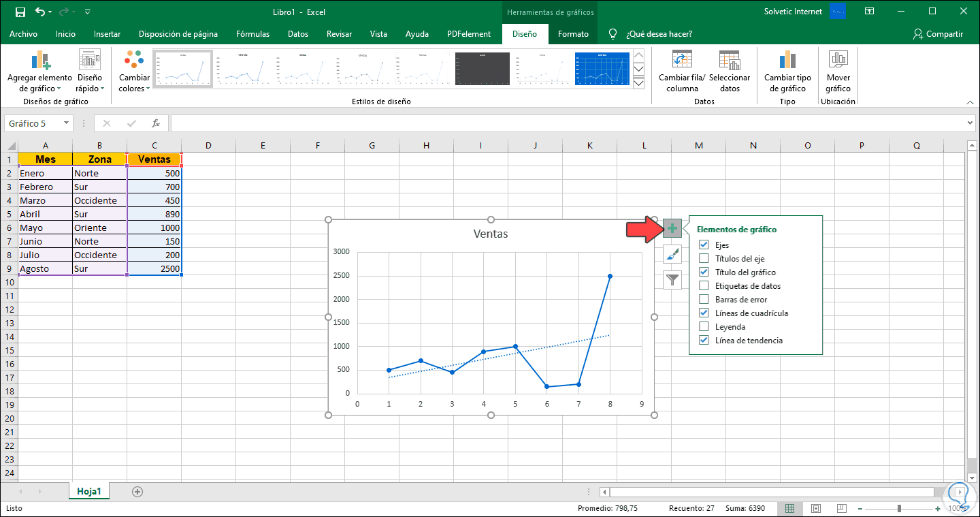Screen dimensions: 980x517
Task: Uncheck the Título del gráfico checkbox
Action: point(704,272)
